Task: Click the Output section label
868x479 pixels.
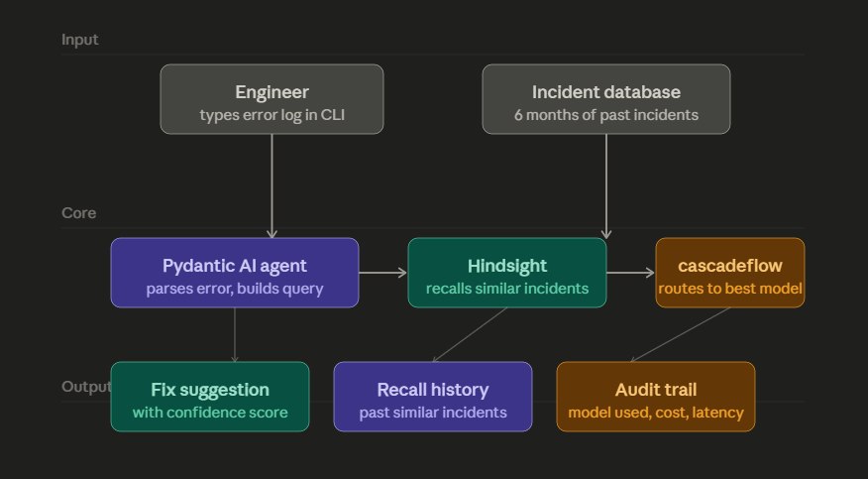Action: point(86,387)
